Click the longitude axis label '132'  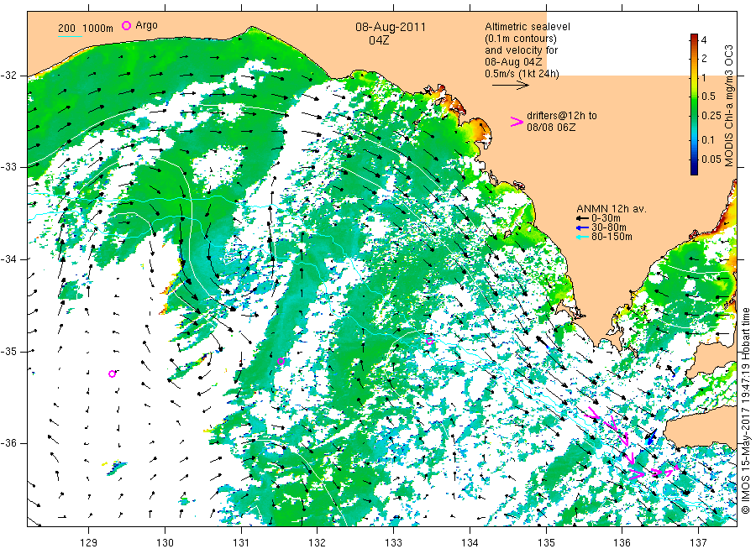(318, 543)
